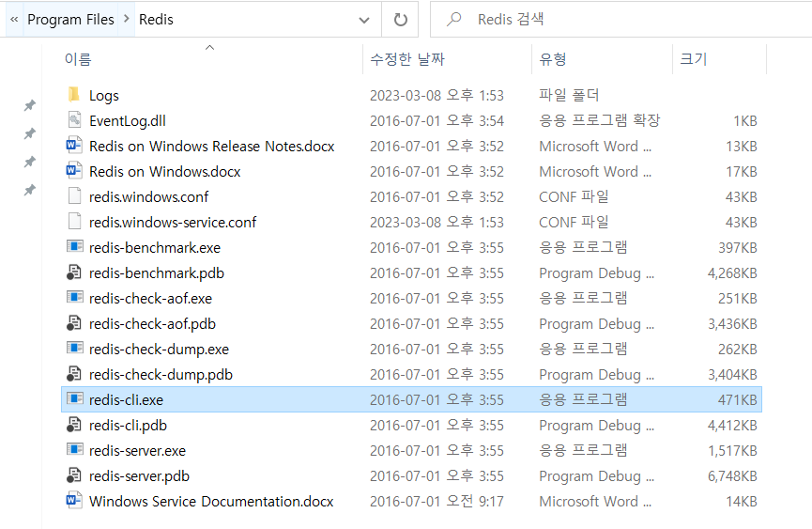Viewport: 812px width, 529px height.
Task: Click size value 471KB
Action: coord(738,400)
